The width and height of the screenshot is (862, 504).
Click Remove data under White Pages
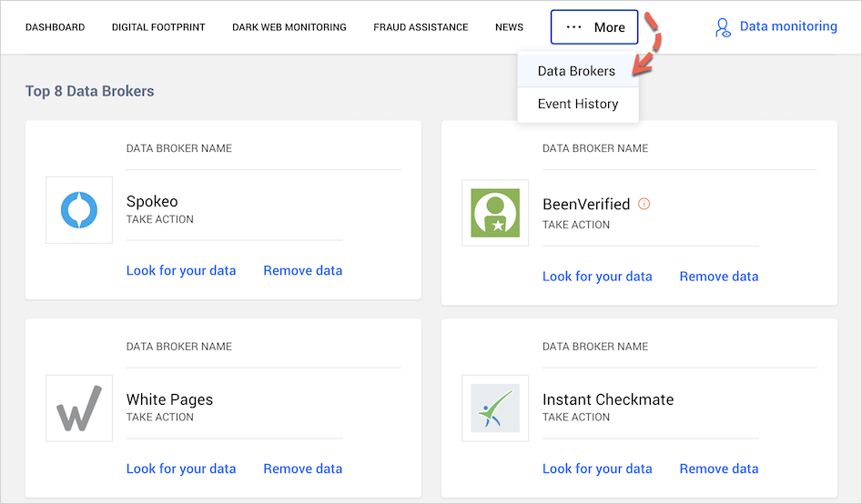[x=303, y=469]
